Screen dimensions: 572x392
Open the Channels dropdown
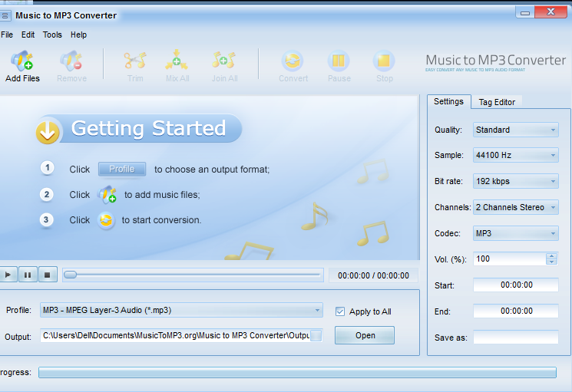515,207
